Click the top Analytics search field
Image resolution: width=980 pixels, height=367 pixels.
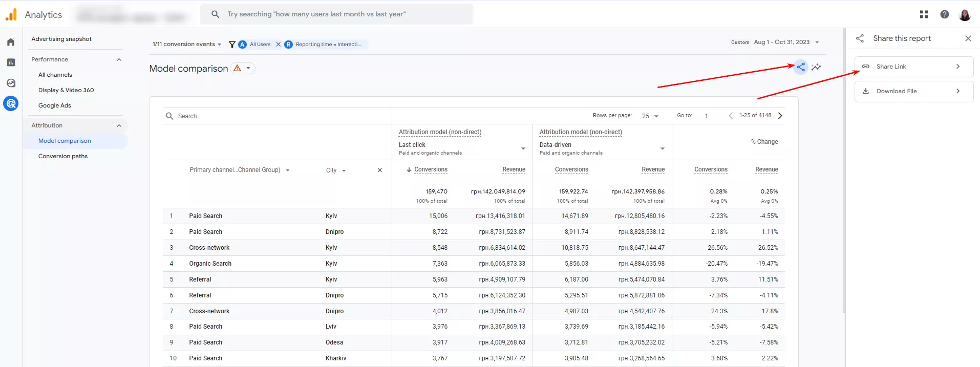coord(337,14)
